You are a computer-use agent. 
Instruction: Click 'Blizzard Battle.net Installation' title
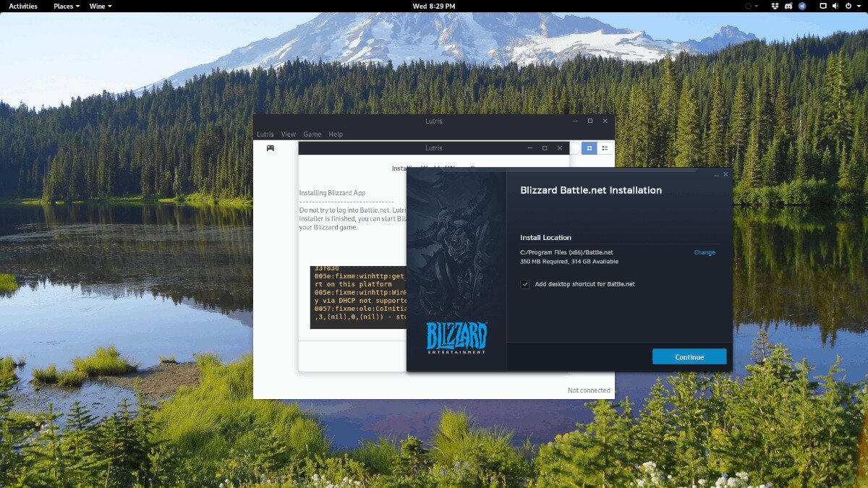tap(591, 190)
